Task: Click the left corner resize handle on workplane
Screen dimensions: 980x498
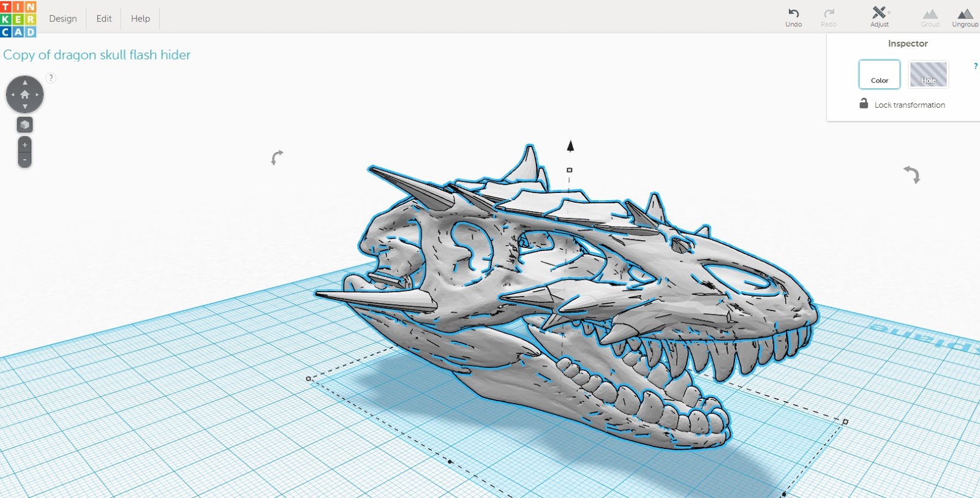Action: [x=309, y=379]
